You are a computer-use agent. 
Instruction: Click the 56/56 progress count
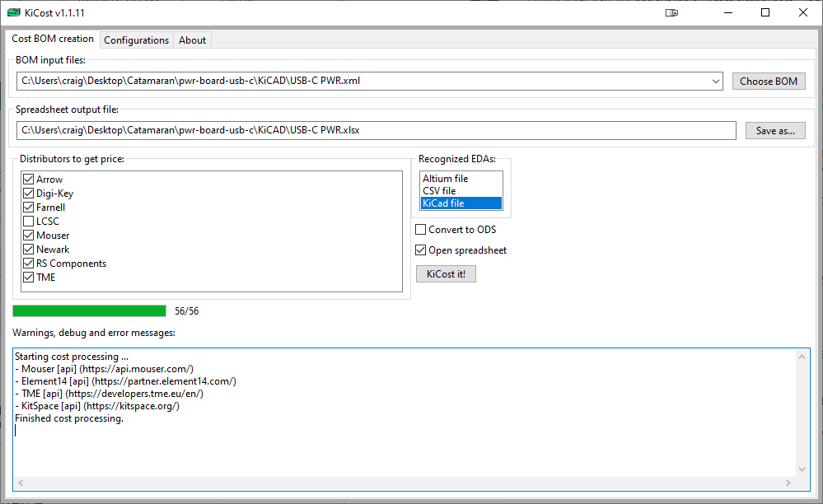point(187,311)
